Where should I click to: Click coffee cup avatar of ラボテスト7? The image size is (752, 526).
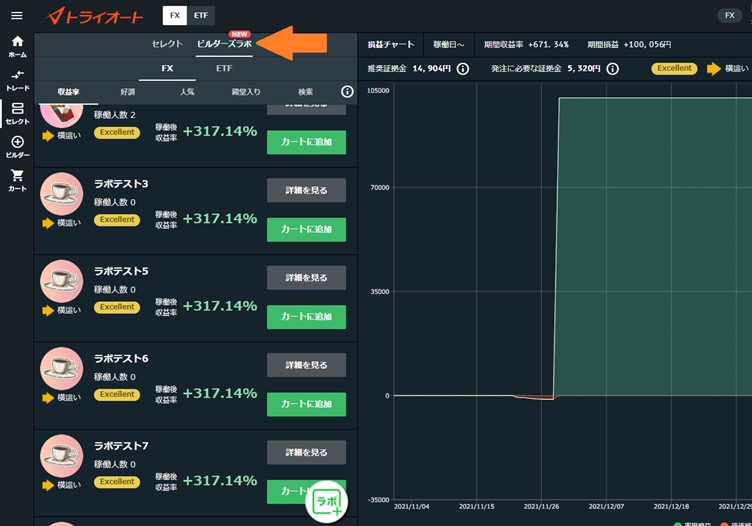click(x=61, y=456)
